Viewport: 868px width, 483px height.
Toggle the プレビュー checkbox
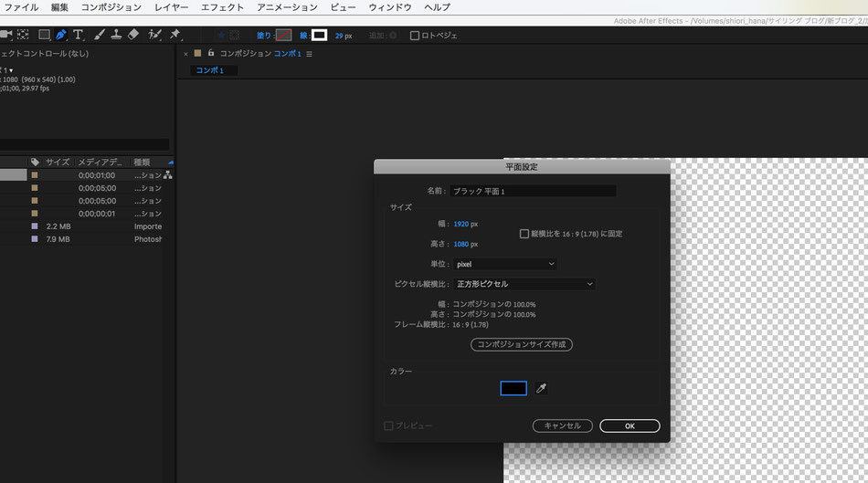[x=388, y=425]
